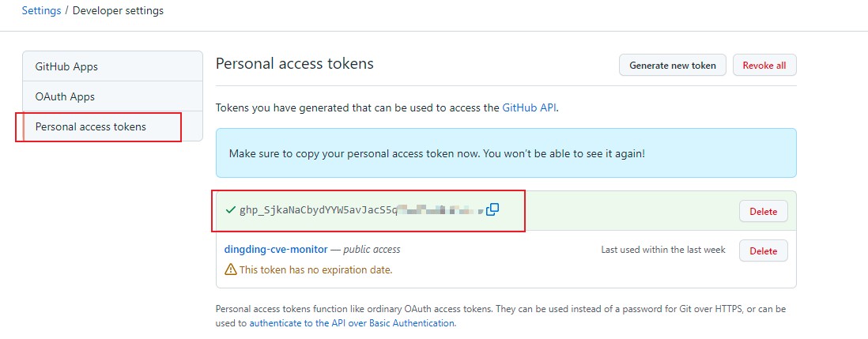Click the blue copy-your-token notice banner

pyautogui.click(x=506, y=153)
